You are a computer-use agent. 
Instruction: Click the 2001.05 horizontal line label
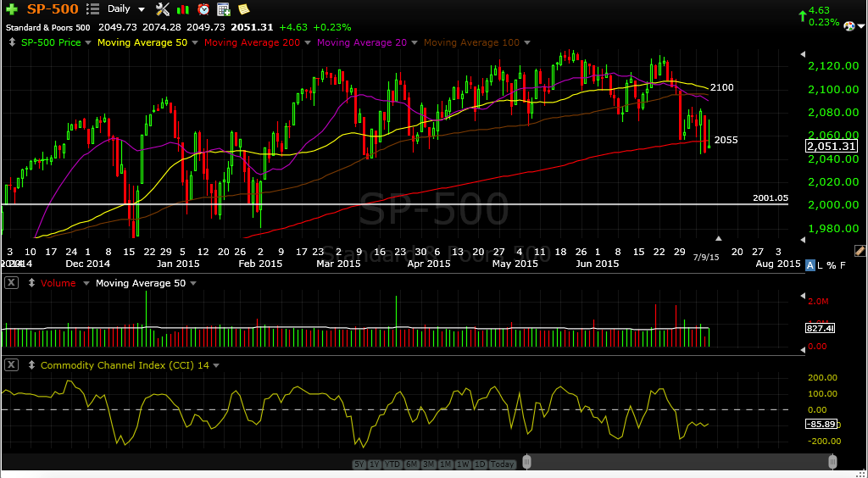[771, 198]
